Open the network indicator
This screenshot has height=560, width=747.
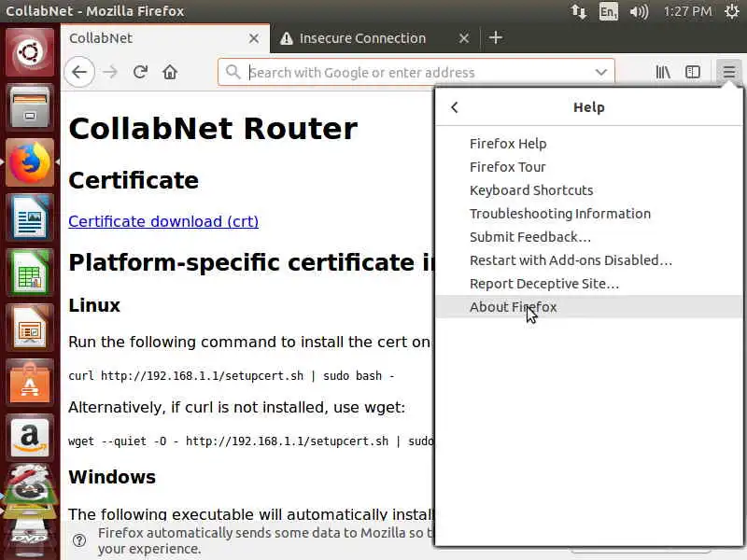click(578, 11)
